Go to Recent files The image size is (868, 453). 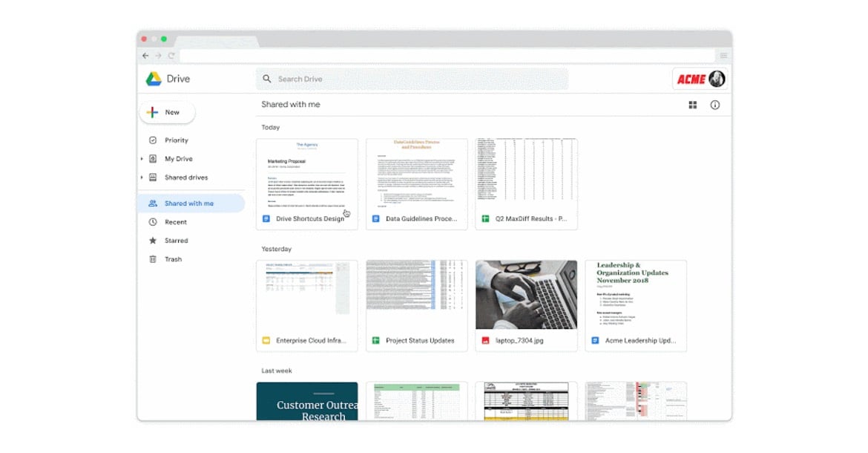176,222
